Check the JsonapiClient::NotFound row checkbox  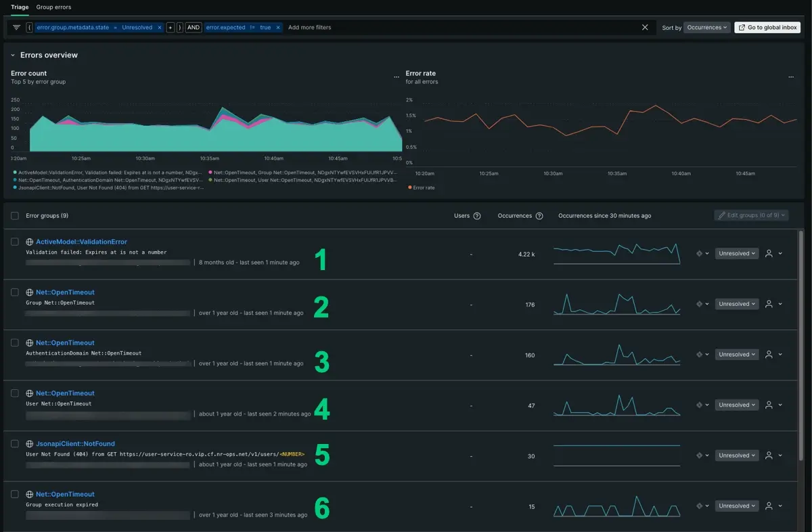click(x=15, y=443)
